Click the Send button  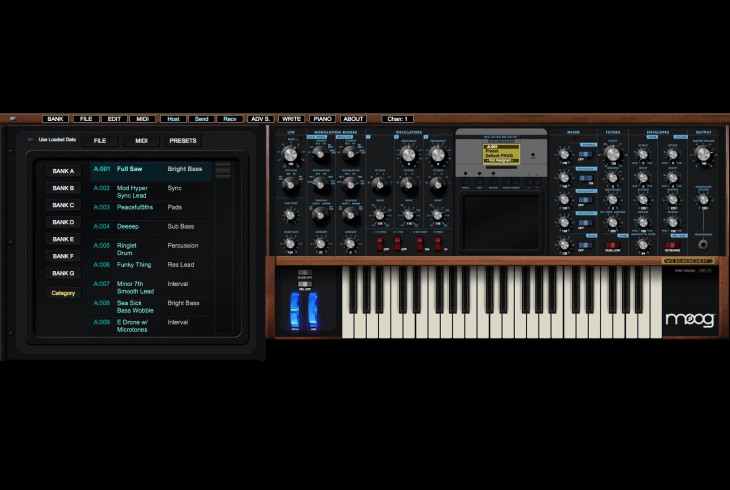(202, 119)
